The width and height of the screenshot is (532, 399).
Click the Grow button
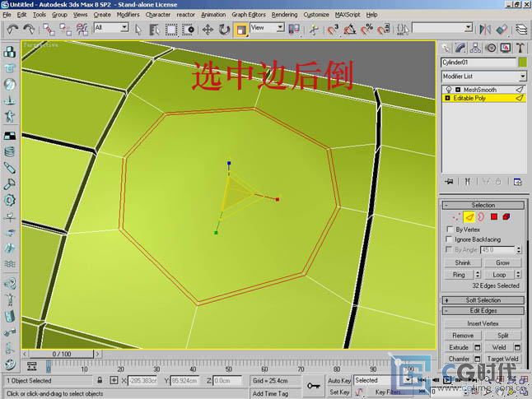(502, 262)
